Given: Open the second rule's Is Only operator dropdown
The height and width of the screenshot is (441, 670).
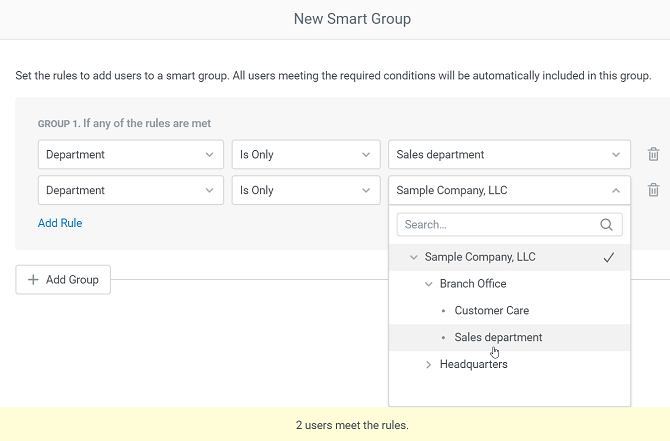Looking at the screenshot, I should [306, 190].
